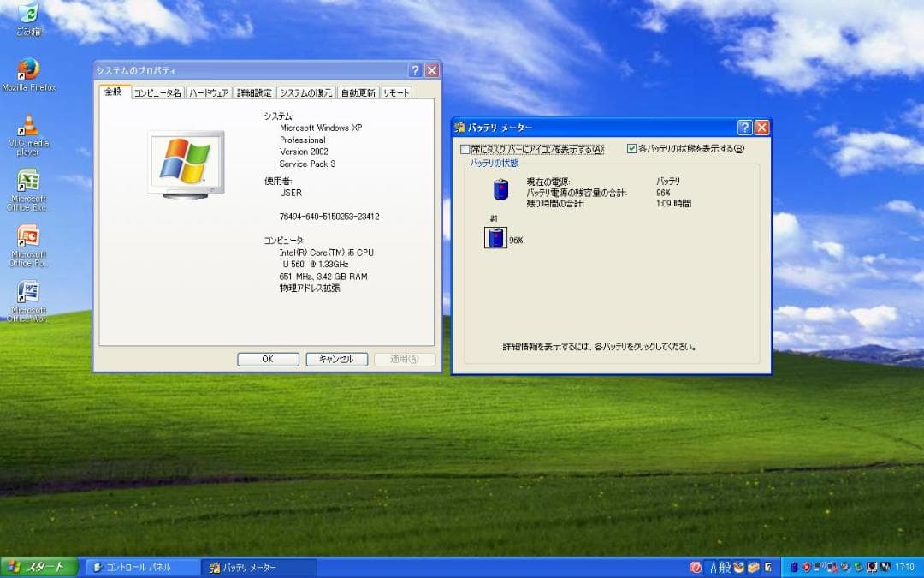
Task: Close the システムのプロパティ window
Action: 432,71
